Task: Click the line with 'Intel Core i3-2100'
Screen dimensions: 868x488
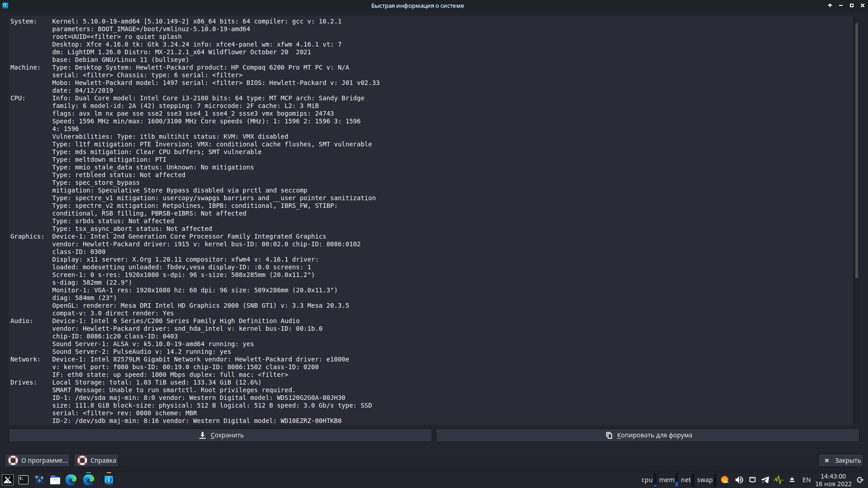Action: (208, 98)
